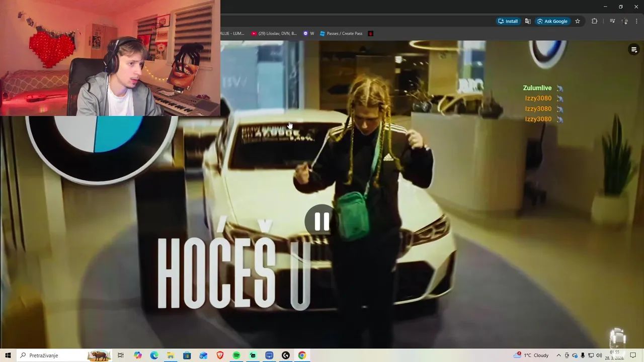
Task: Open File Explorer from the taskbar
Action: [x=171, y=355]
